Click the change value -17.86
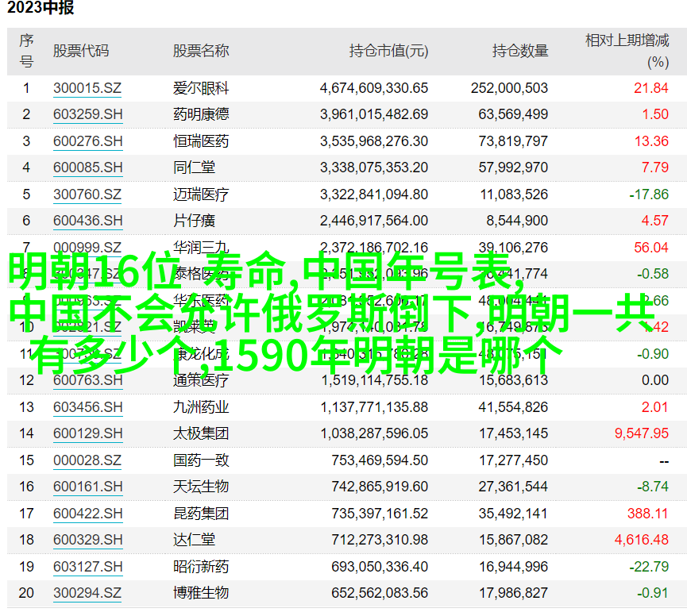 [x=649, y=194]
